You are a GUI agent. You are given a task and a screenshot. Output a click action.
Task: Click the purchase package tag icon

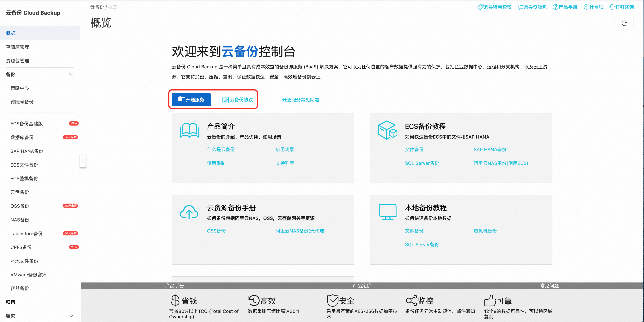click(x=480, y=7)
